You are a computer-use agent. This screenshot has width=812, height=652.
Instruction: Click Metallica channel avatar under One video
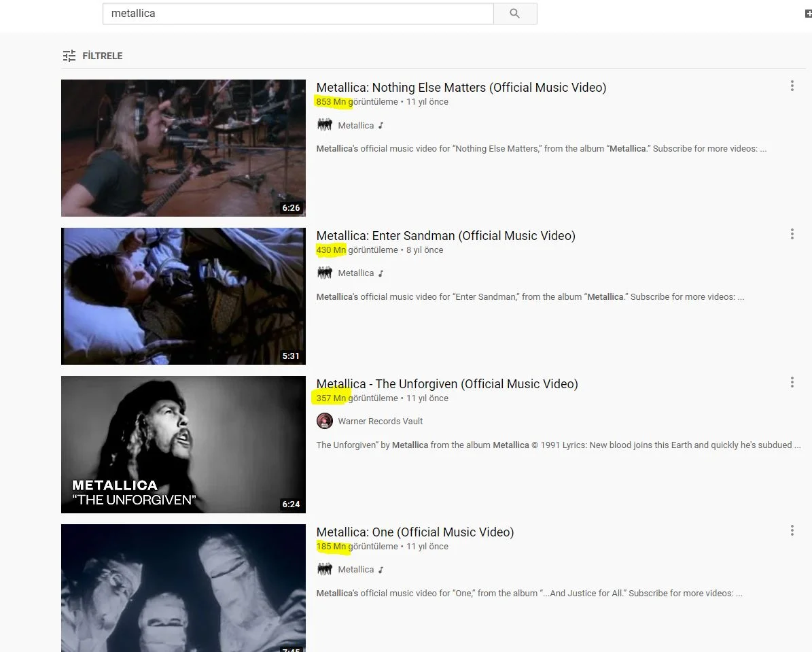325,569
